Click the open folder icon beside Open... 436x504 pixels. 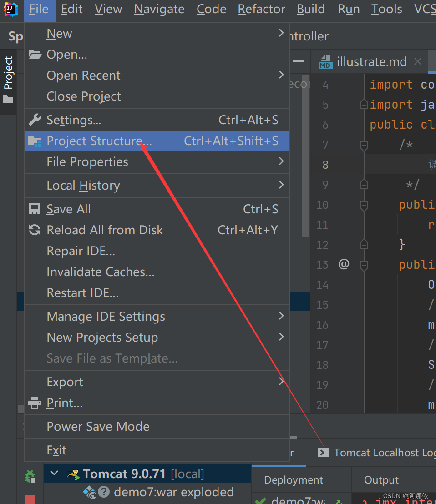pyautogui.click(x=35, y=54)
